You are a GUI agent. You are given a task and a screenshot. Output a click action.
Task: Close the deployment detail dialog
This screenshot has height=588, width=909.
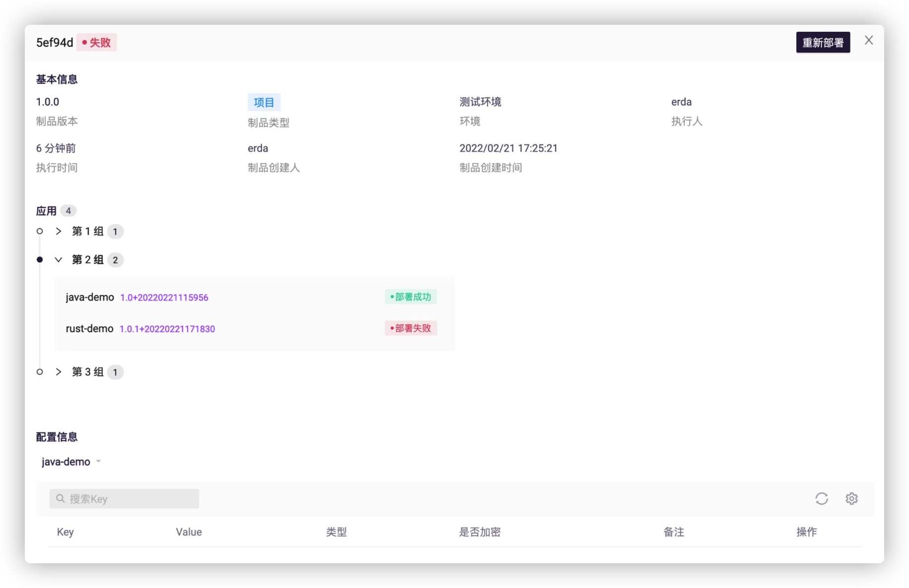pyautogui.click(x=868, y=41)
